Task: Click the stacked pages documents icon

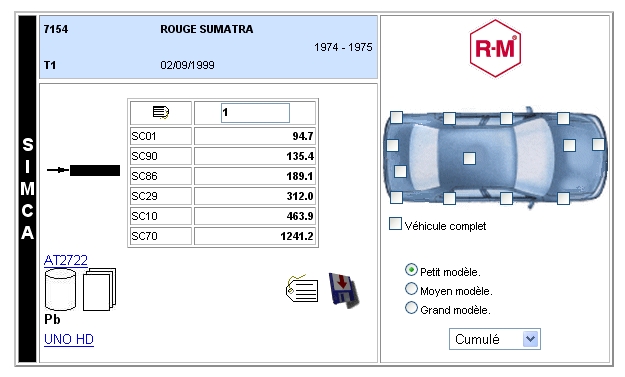Action: (x=99, y=289)
